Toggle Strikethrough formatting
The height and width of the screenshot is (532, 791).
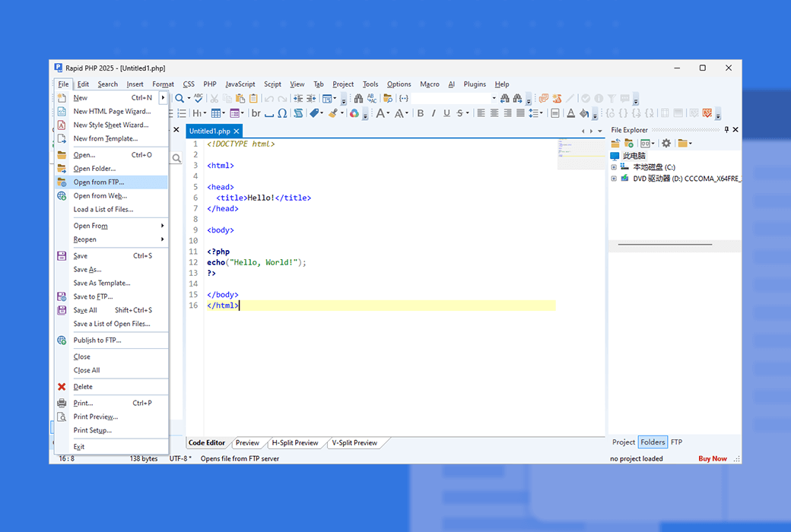click(x=459, y=113)
